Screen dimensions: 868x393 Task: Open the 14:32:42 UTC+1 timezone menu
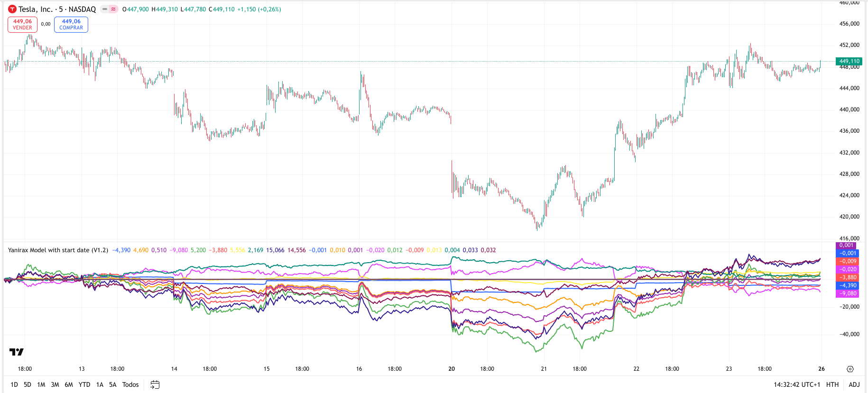coord(797,384)
